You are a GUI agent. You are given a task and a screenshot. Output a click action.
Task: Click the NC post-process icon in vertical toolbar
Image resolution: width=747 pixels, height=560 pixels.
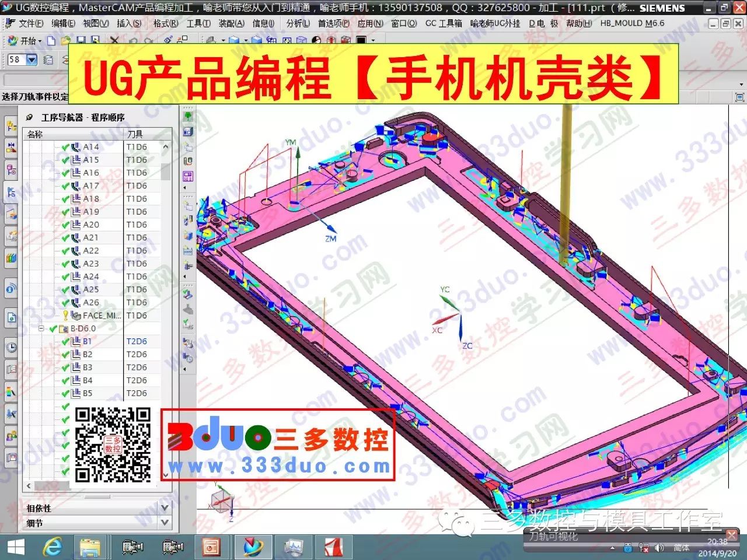click(x=188, y=132)
